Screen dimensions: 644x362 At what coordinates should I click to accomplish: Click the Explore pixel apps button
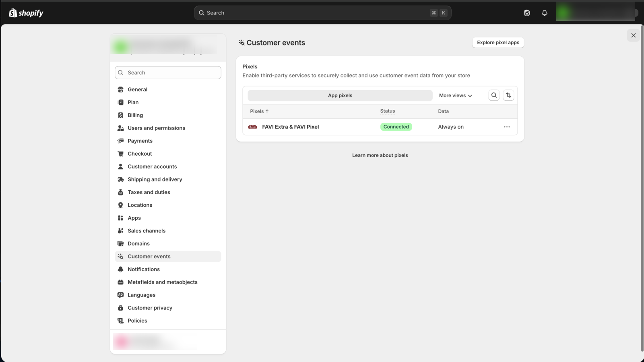[498, 43]
